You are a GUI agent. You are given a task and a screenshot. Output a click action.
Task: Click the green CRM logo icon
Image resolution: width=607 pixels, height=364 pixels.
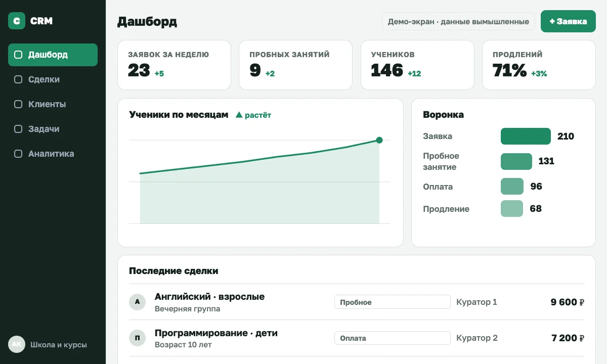(17, 21)
